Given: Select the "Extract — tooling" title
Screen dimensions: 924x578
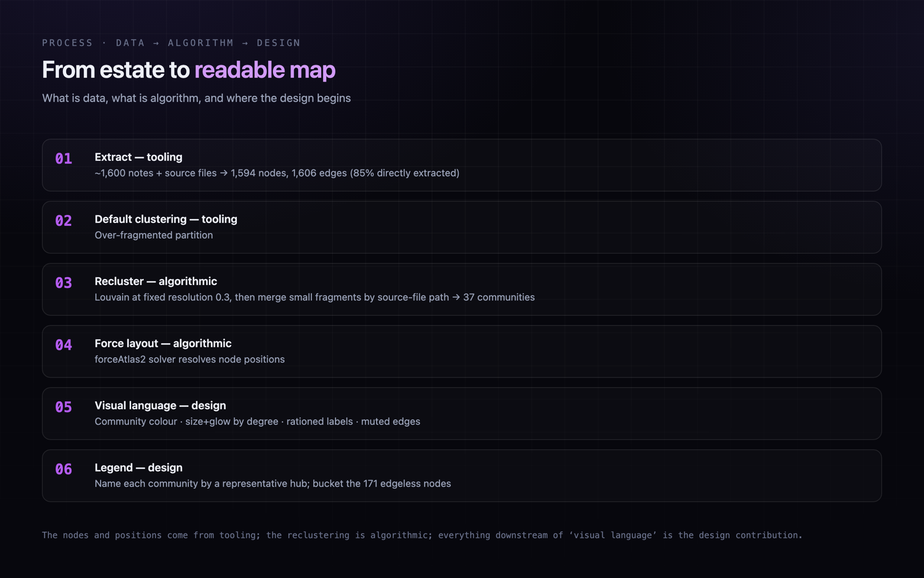Looking at the screenshot, I should pos(139,157).
